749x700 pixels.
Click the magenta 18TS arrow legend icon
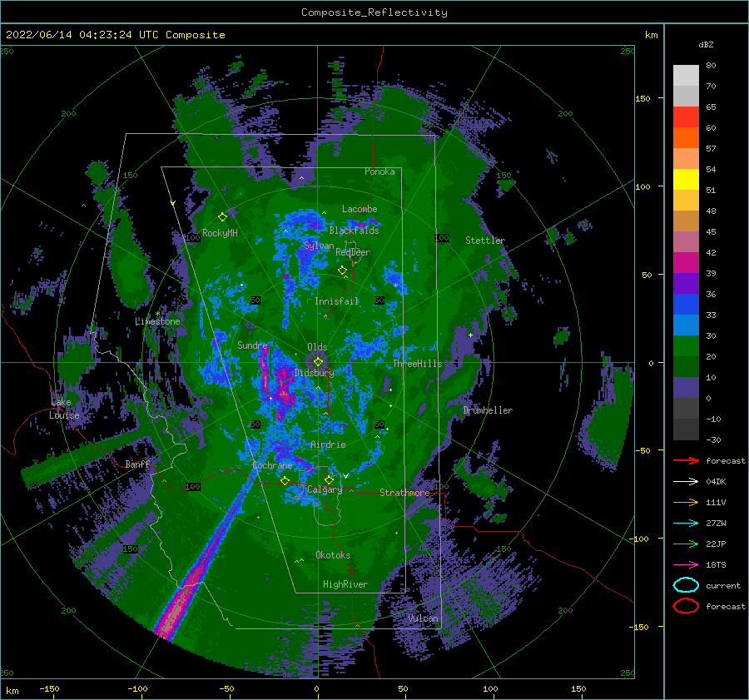686,565
